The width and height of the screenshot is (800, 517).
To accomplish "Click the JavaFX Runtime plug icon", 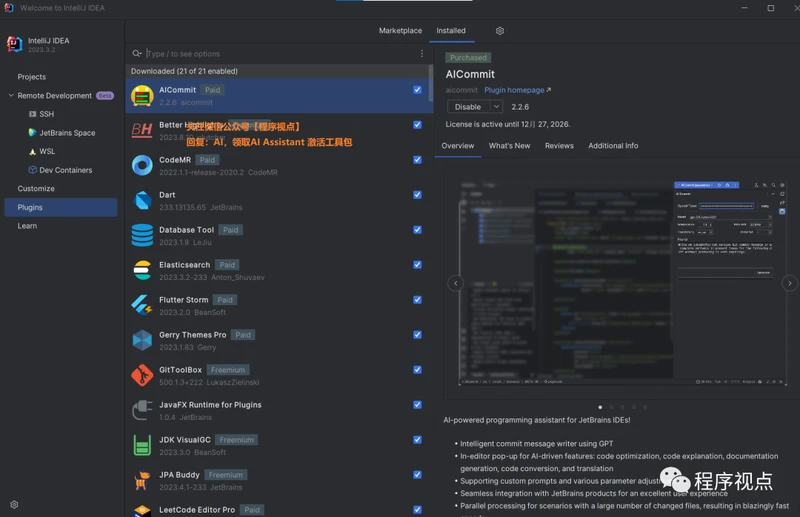I will tap(142, 410).
